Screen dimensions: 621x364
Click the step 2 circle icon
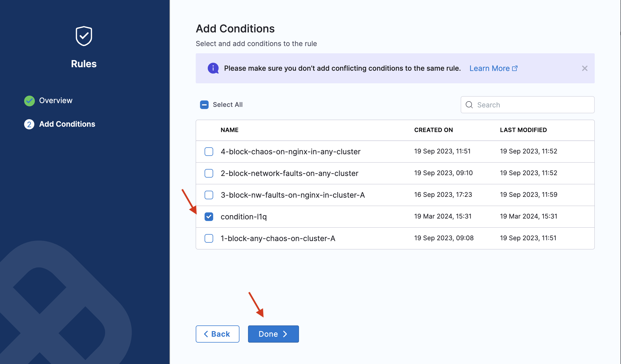pyautogui.click(x=29, y=124)
